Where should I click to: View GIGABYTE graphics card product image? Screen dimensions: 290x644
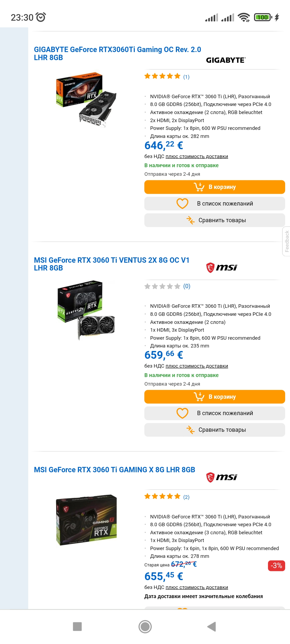point(86,100)
